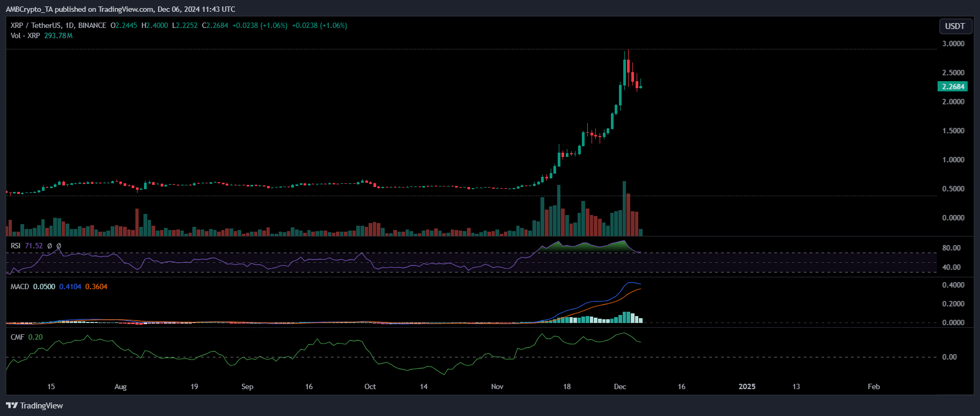Image resolution: width=980 pixels, height=416 pixels.
Task: Click the 1.0000 price axis label
Action: 953,160
